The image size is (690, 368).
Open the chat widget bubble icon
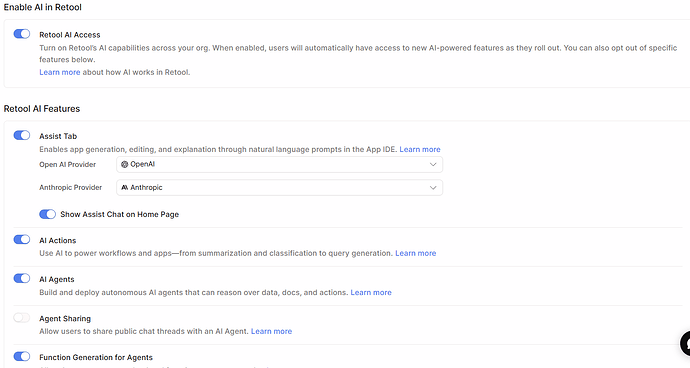coord(686,343)
